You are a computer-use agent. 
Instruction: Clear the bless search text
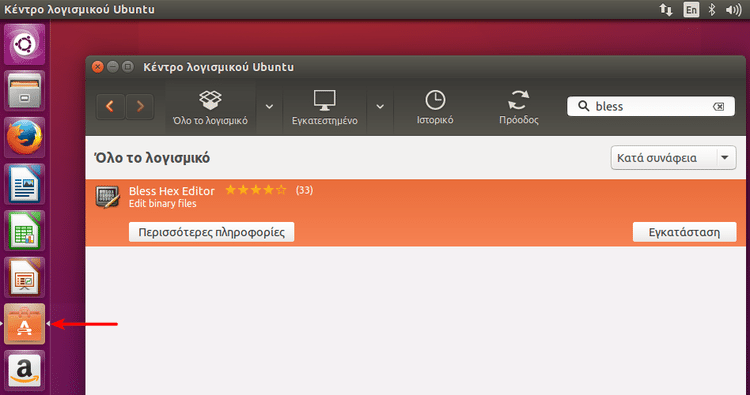(718, 107)
